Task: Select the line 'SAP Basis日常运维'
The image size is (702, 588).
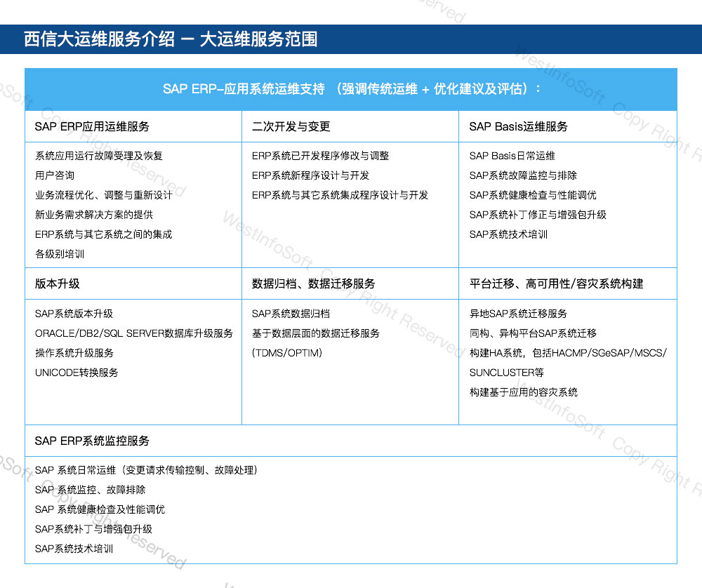Action: tap(512, 156)
